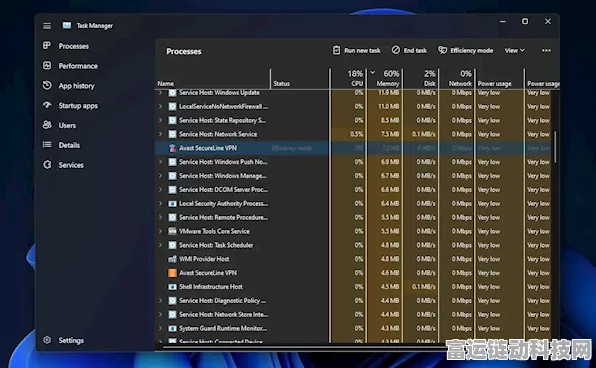Click the Shell Infrastructure Host icon
Screen dimensions: 596x368
point(172,287)
